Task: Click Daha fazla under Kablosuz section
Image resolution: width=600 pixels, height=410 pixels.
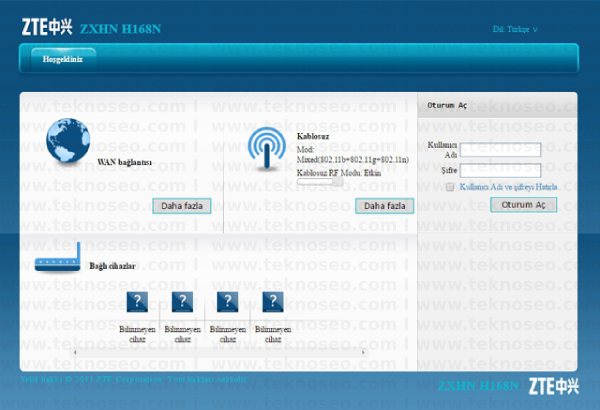Action: [x=385, y=206]
